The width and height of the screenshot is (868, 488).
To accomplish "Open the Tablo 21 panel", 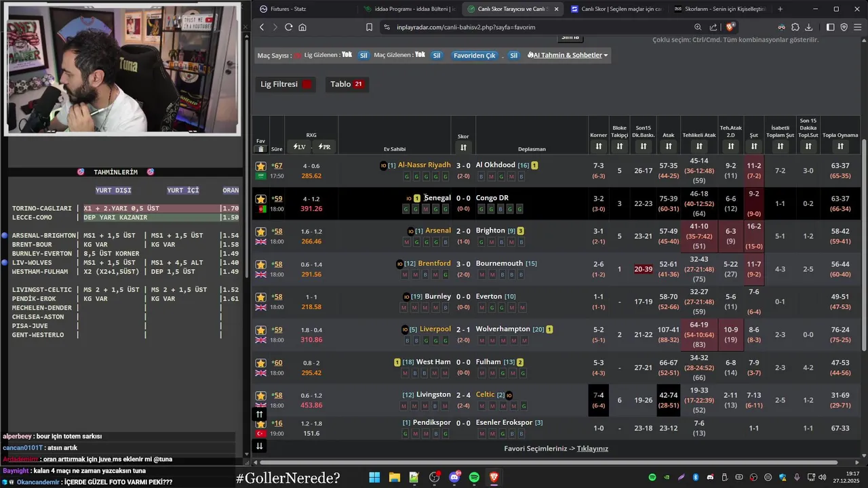I will tap(347, 84).
